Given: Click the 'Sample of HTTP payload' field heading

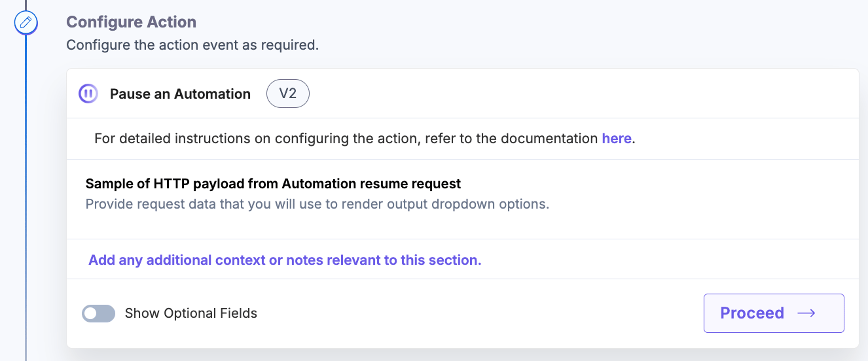Looking at the screenshot, I should [x=273, y=184].
